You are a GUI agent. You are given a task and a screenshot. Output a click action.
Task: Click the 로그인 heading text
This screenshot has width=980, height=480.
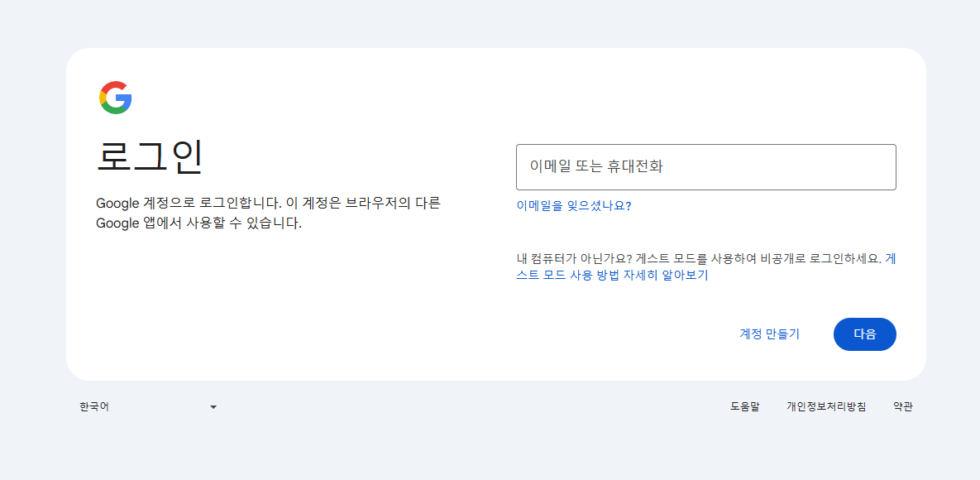tap(150, 156)
